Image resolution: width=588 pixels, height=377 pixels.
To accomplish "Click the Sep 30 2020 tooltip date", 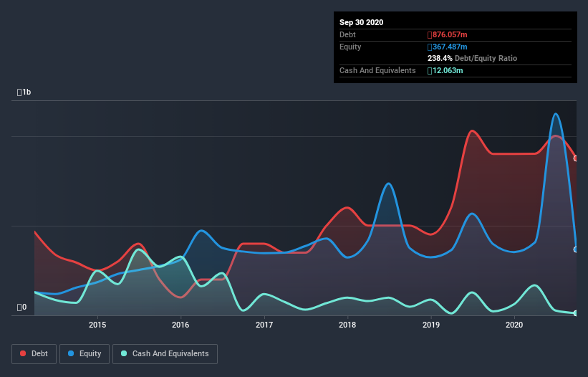I will (361, 22).
